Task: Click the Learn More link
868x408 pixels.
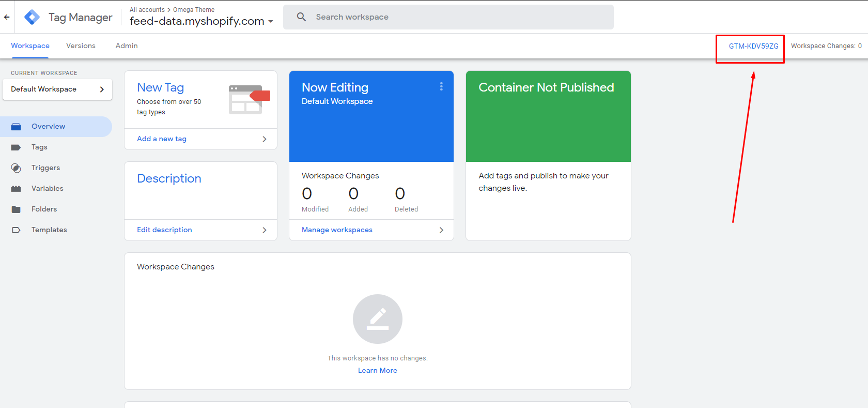Action: (x=377, y=370)
